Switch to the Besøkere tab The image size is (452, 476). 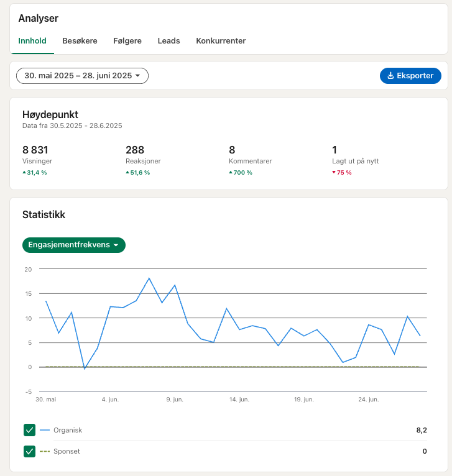point(80,40)
